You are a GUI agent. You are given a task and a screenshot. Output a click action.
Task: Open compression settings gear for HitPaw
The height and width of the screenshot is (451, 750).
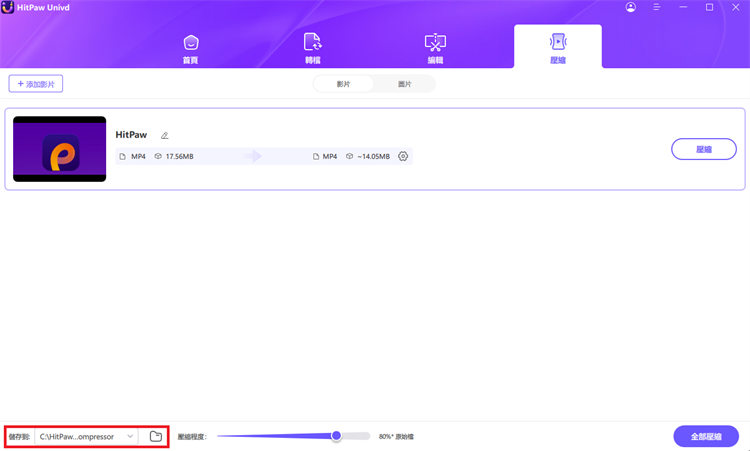(403, 156)
